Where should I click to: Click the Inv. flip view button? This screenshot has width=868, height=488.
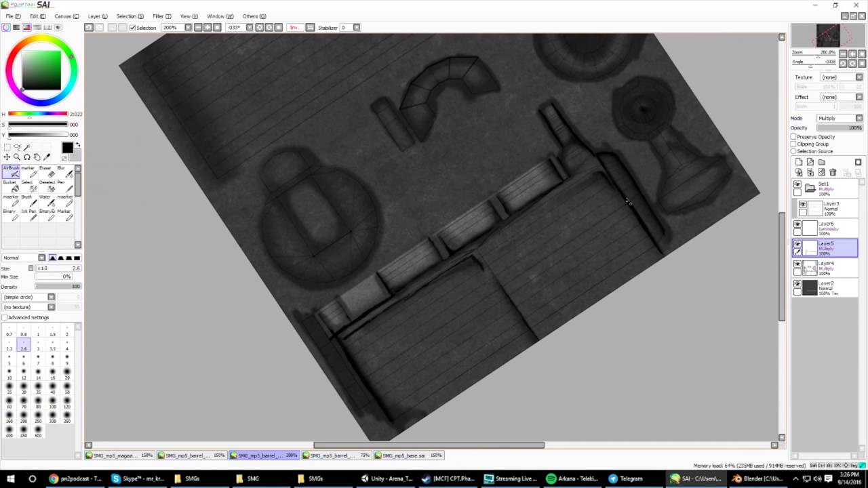294,27
